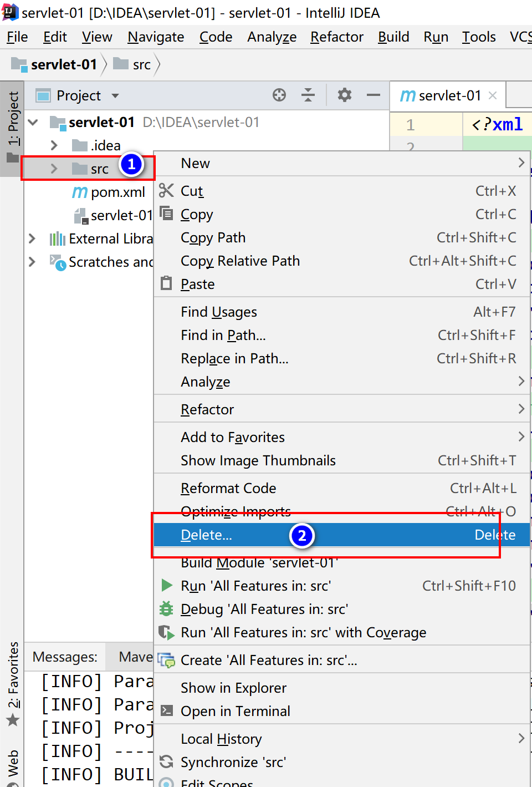
Task: Open the Navigate menu
Action: tap(156, 37)
